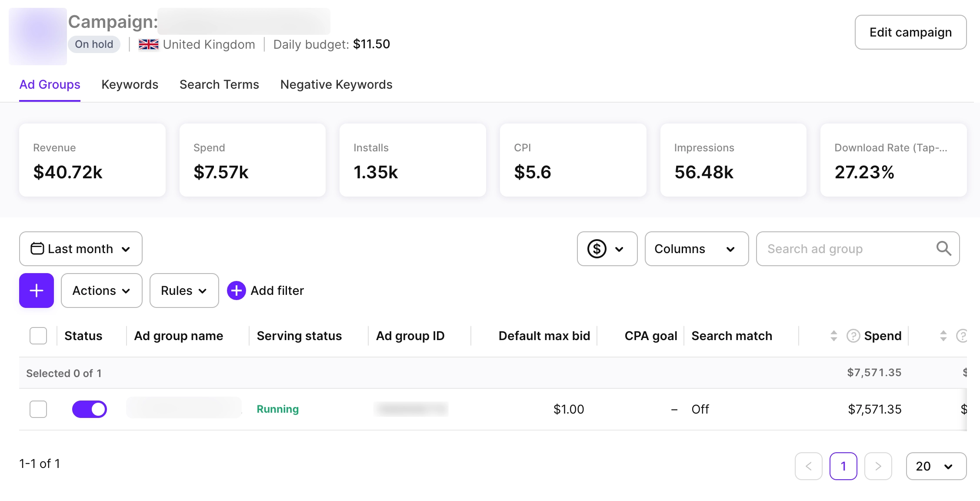Open the Actions dropdown menu
Viewport: 980px width, 501px height.
[101, 291]
